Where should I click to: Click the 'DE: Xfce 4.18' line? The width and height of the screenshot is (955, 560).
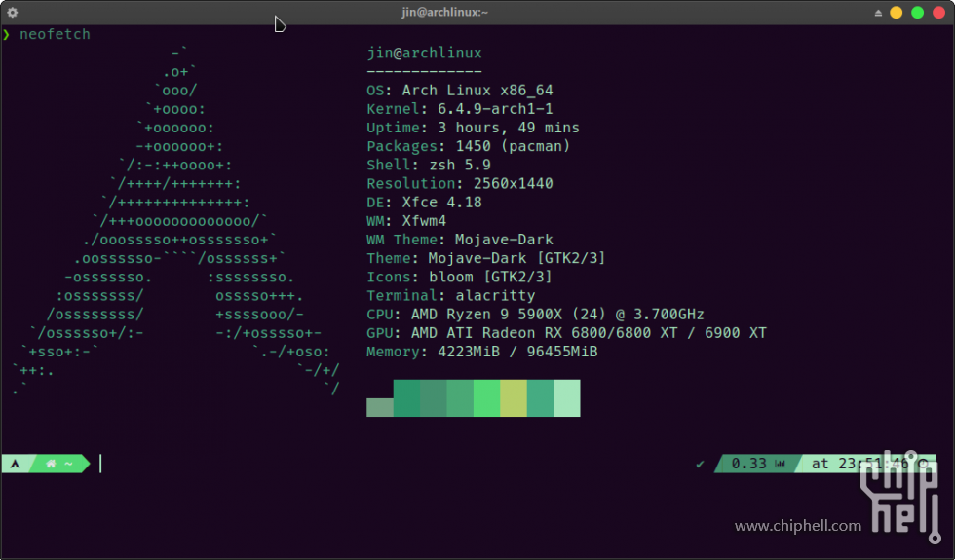point(424,203)
